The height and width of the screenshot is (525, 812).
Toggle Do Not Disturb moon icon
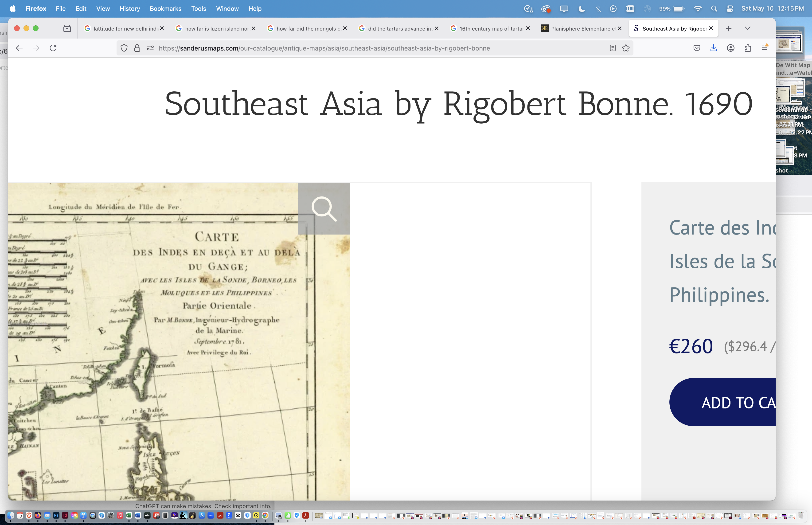582,8
